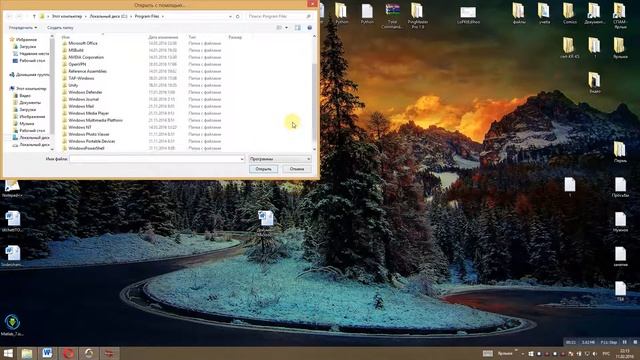640x360 pixels.
Task: Click the Program Files search box
Action: pyautogui.click(x=280, y=16)
